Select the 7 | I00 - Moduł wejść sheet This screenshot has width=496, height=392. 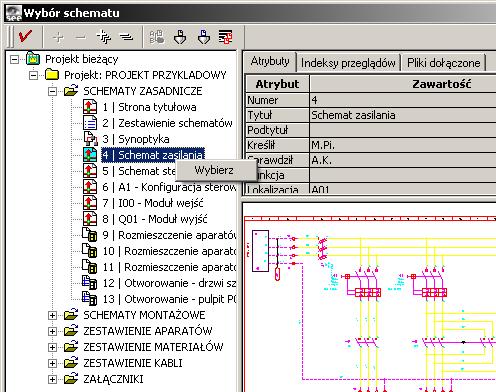152,203
